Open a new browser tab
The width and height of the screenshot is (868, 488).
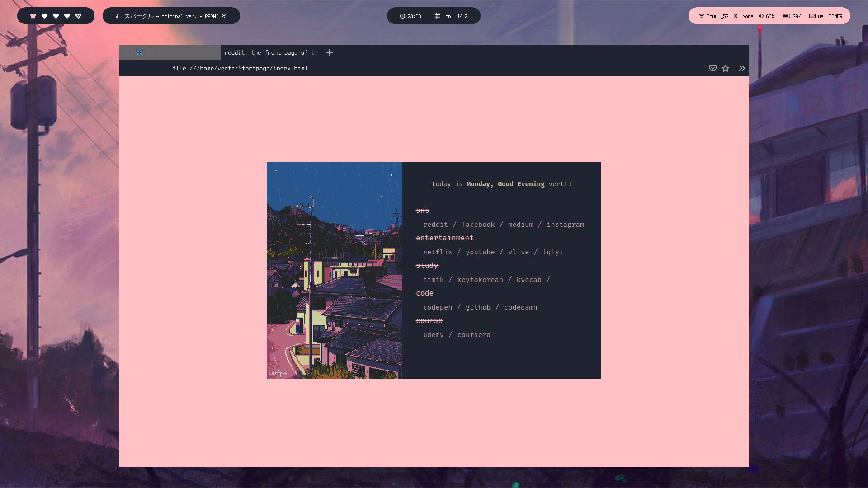pyautogui.click(x=330, y=52)
